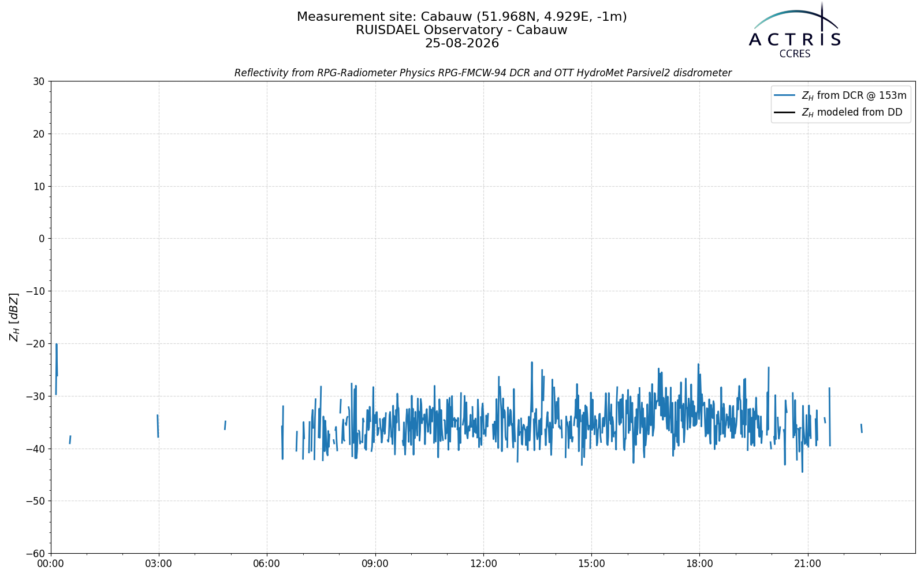Click y-axis tick label 30
The height and width of the screenshot is (578, 924).
click(x=39, y=81)
